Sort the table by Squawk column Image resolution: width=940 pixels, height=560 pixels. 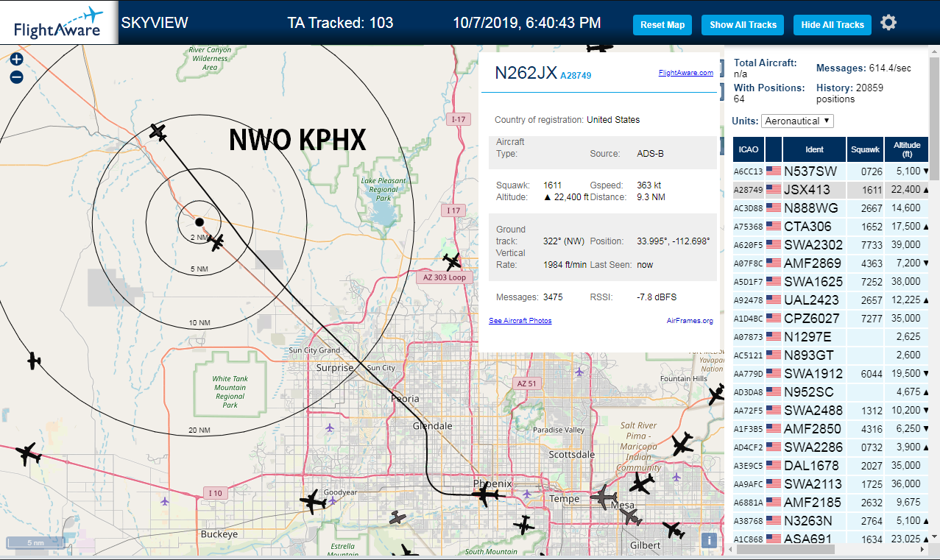[865, 149]
